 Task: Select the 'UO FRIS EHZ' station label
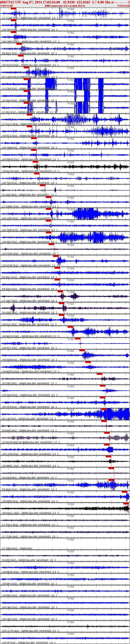click(x=10, y=89)
